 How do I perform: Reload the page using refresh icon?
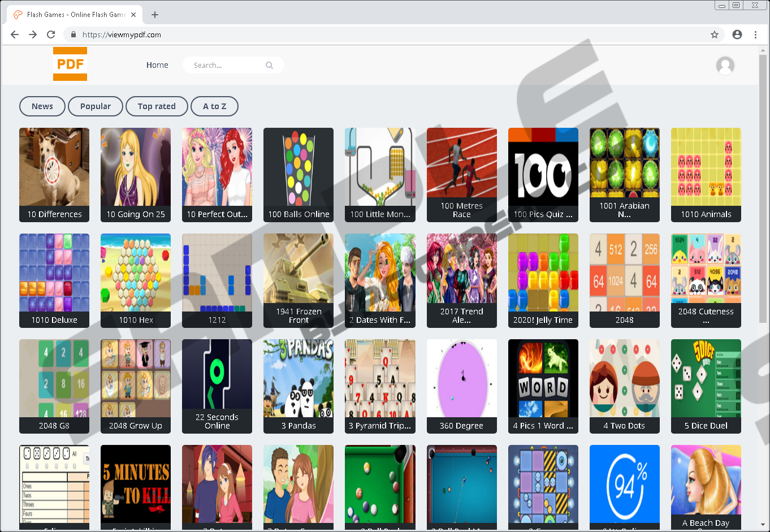pyautogui.click(x=51, y=34)
